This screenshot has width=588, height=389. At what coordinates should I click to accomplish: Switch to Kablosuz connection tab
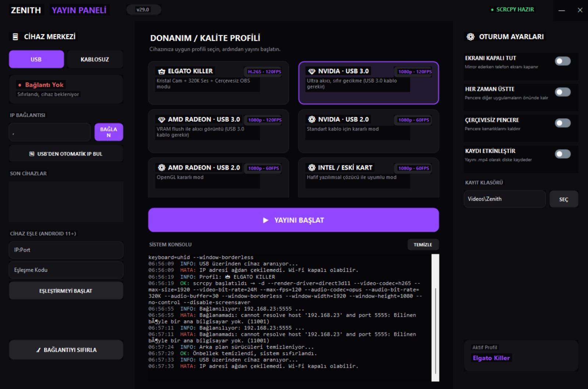click(x=95, y=59)
